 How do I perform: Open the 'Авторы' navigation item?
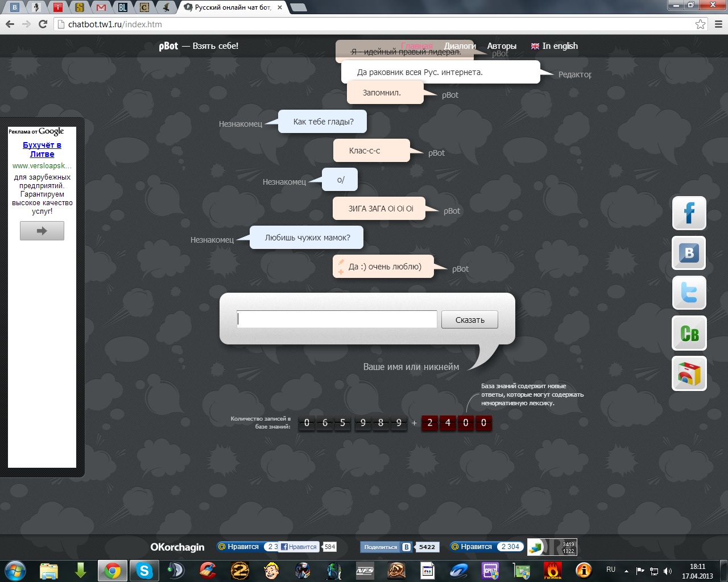pyautogui.click(x=502, y=46)
